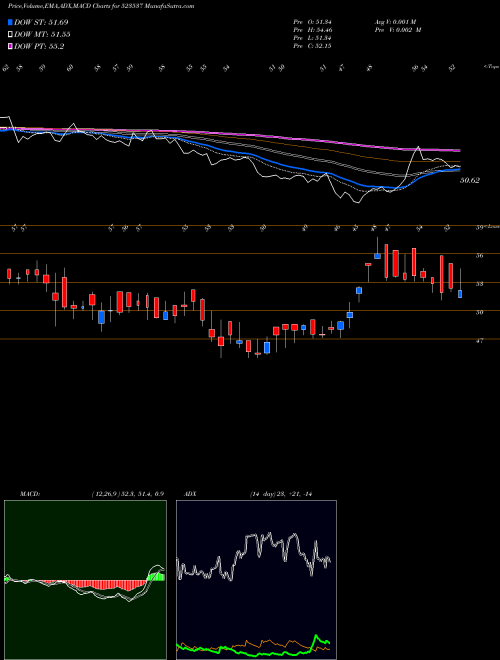Click the magenta DOW PT legend swatch
Image resolution: width=500 pixels, height=660 pixels.
point(10,46)
